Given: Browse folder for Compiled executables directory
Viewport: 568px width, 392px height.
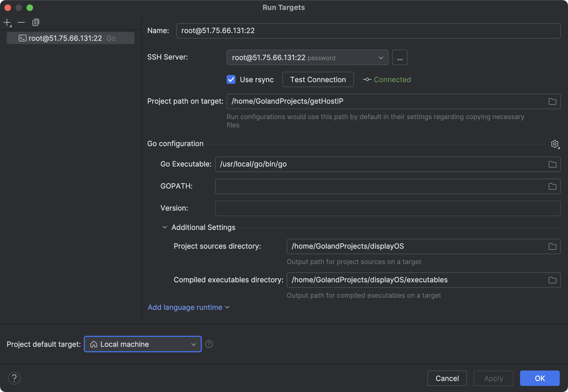Looking at the screenshot, I should tap(552, 280).
